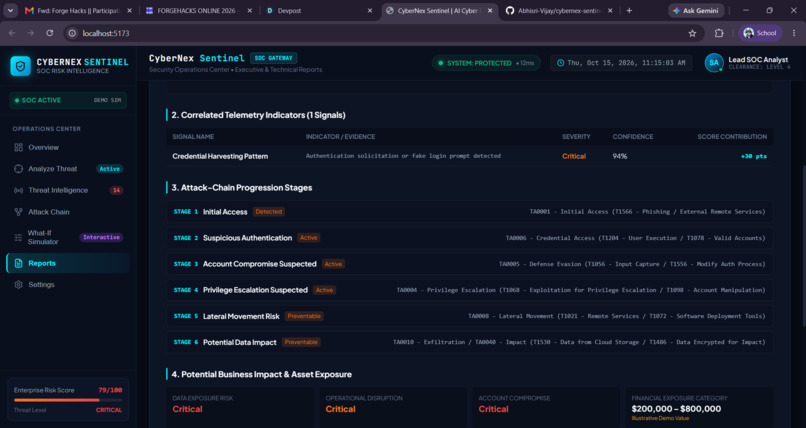This screenshot has height=428, width=806.
Task: Open the Overview menu item
Action: [x=68, y=147]
